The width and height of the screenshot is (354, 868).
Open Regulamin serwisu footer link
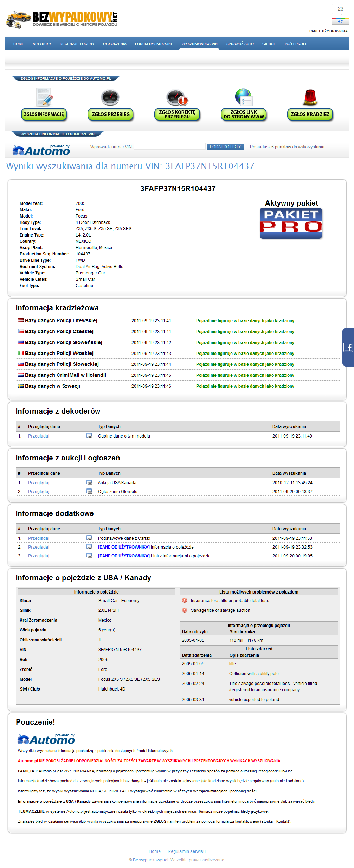point(187,851)
